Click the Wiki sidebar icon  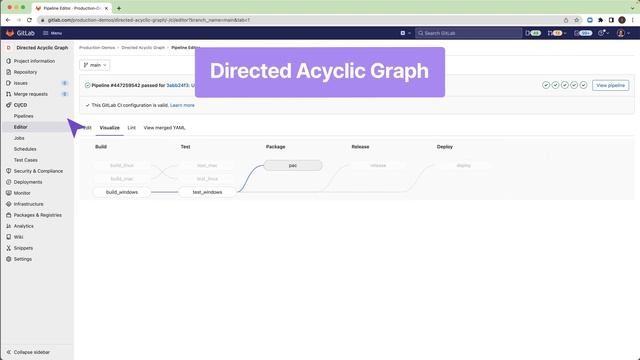[9, 237]
